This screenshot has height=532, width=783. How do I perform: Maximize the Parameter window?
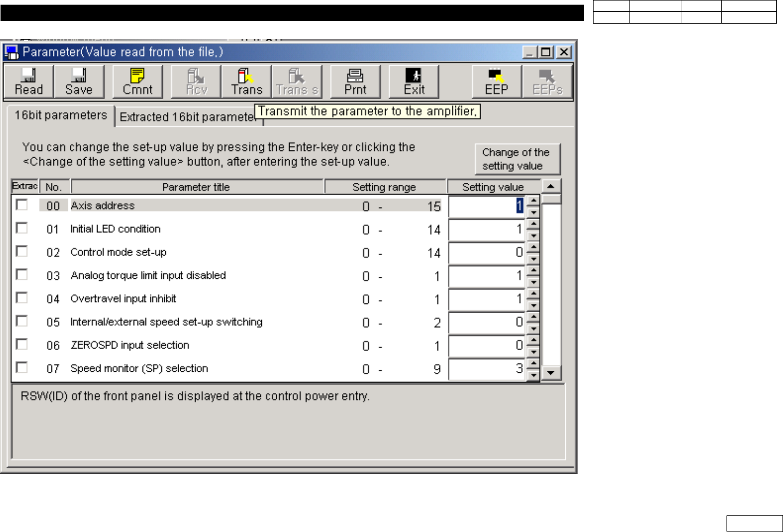[545, 52]
